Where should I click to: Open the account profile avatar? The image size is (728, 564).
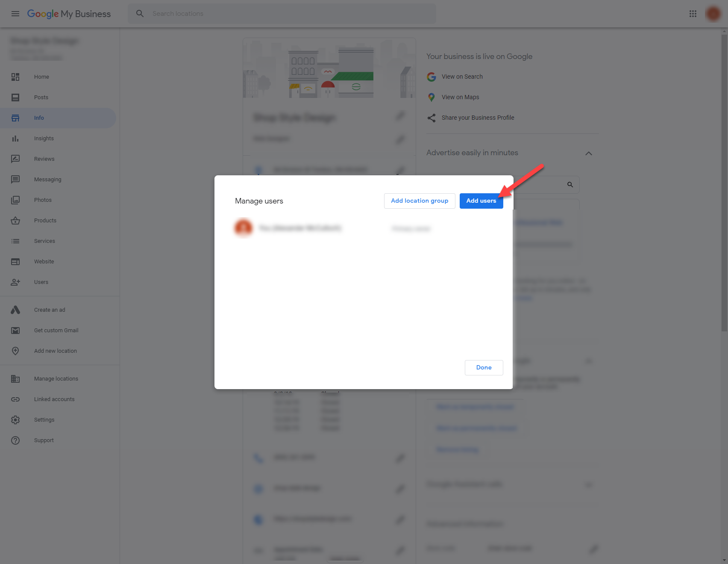click(713, 14)
